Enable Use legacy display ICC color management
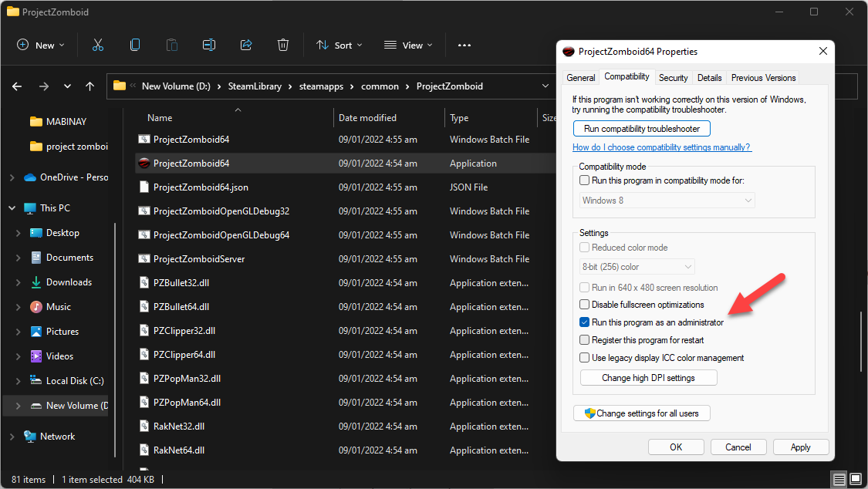Screen dimensions: 868x489 coord(584,357)
